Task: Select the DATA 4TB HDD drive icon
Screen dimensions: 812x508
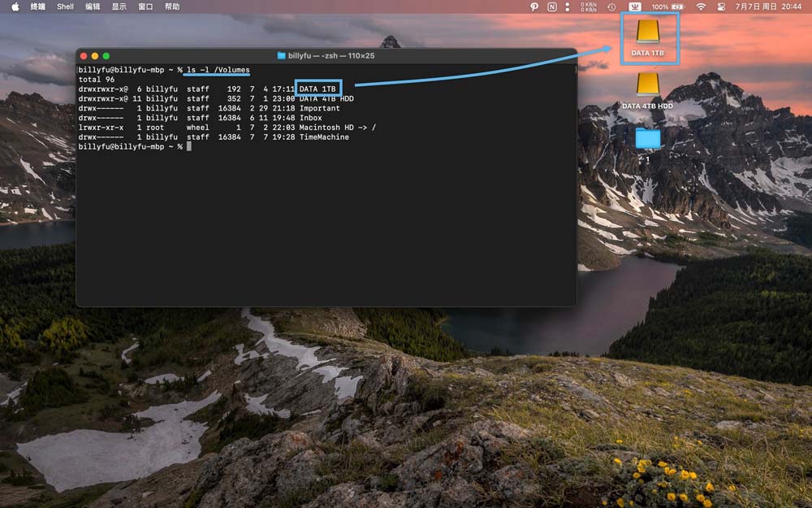Action: [648, 85]
